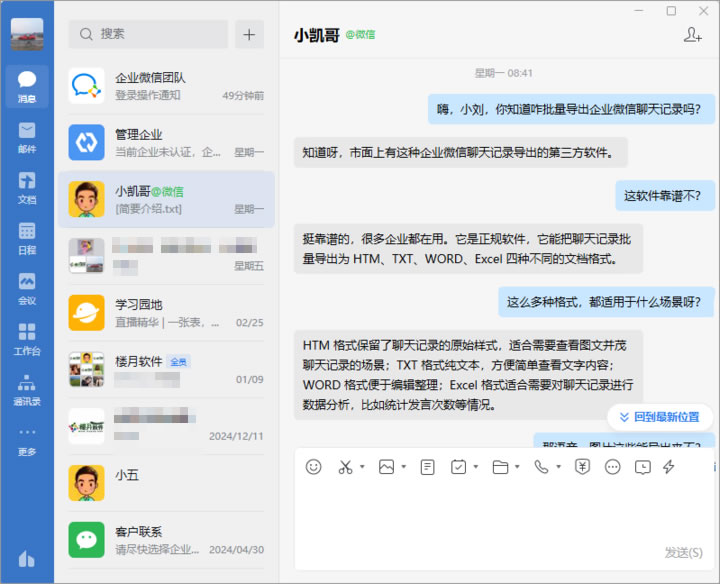720x584 pixels.
Task: Click the red packet (¥) icon
Action: (x=583, y=467)
